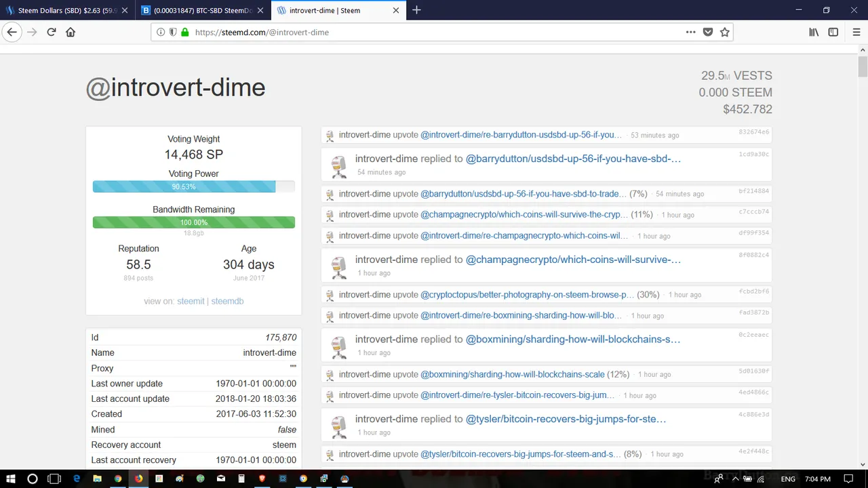868x488 pixels.
Task: Open @boxmining/sharding upvote link with 12%
Action: point(513,374)
